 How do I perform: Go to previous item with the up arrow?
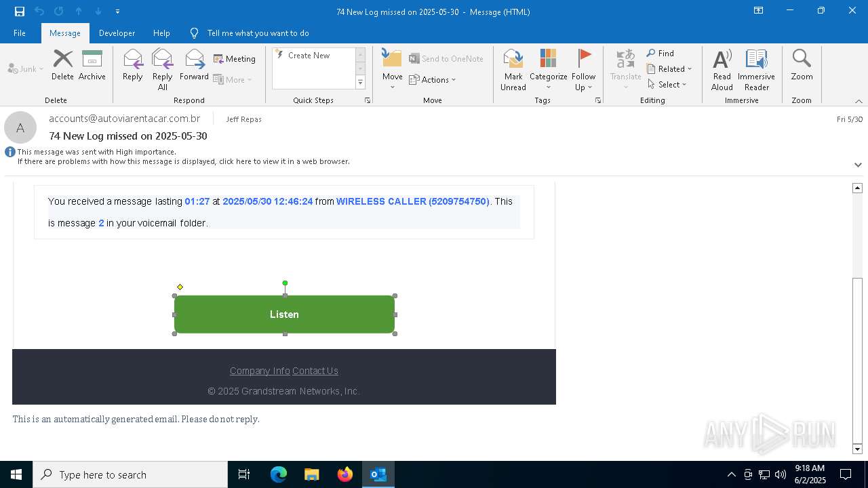[79, 12]
